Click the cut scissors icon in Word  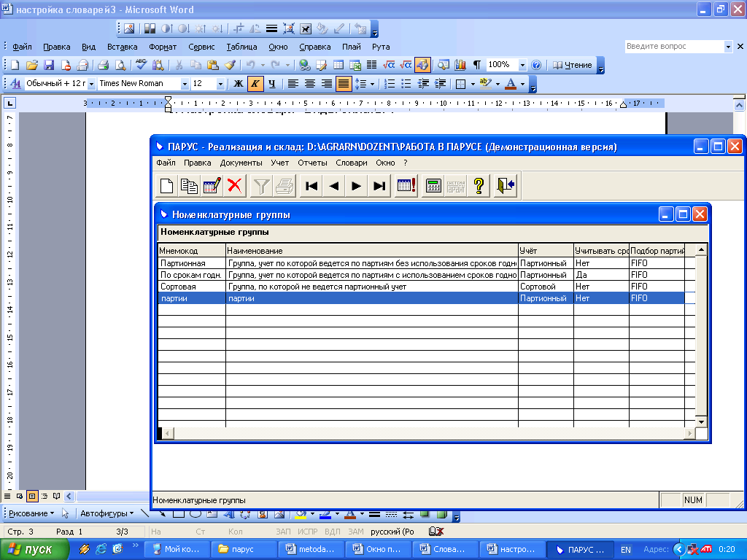click(x=179, y=65)
